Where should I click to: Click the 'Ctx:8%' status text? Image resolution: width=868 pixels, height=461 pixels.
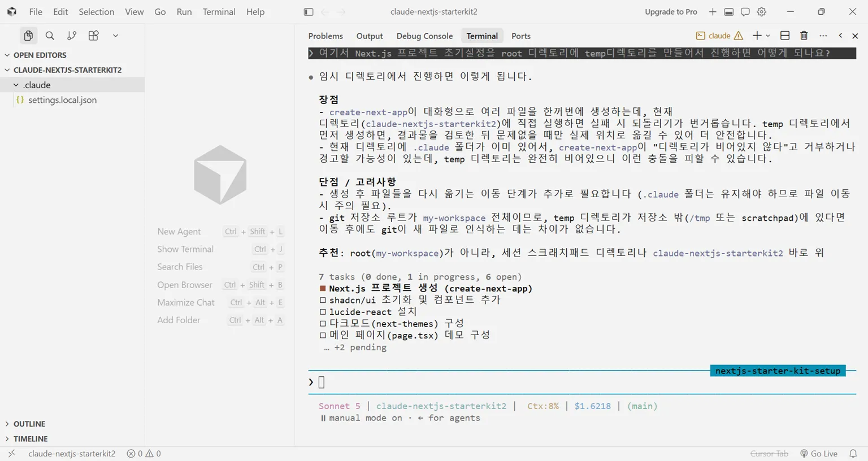pos(542,406)
